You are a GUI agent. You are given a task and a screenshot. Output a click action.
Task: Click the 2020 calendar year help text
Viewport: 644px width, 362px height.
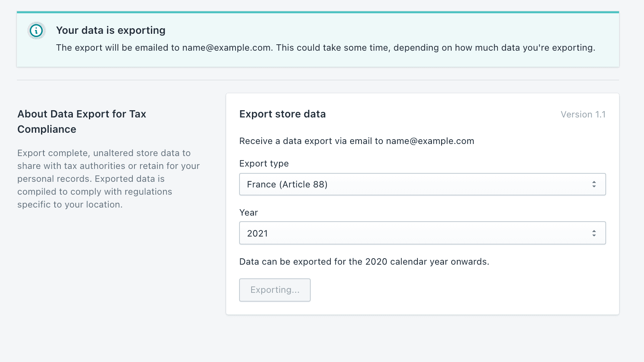click(x=364, y=262)
